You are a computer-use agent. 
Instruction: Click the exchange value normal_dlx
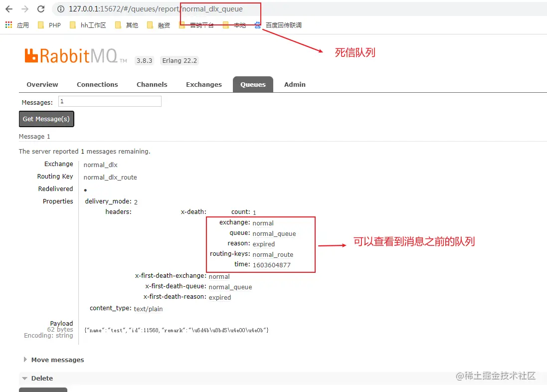coord(100,165)
